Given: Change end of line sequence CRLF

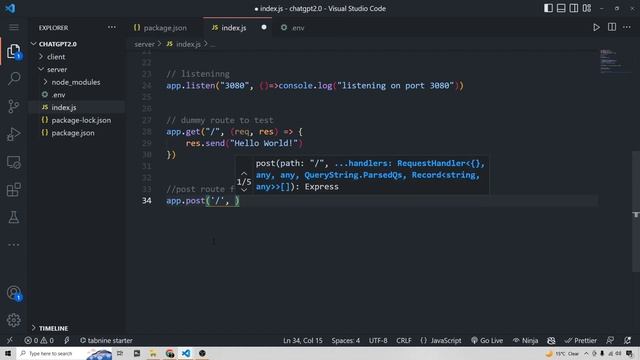Looking at the screenshot, I should click(404, 340).
